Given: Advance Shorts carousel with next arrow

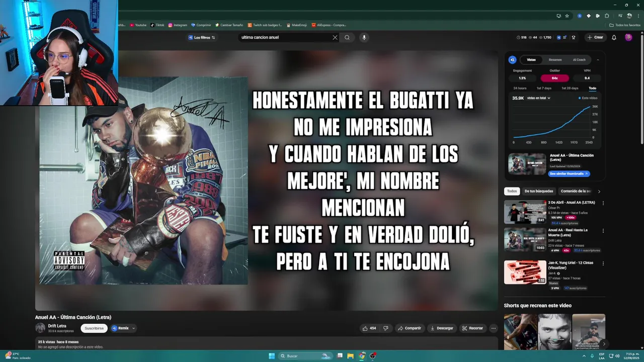Looking at the screenshot, I should [x=604, y=344].
